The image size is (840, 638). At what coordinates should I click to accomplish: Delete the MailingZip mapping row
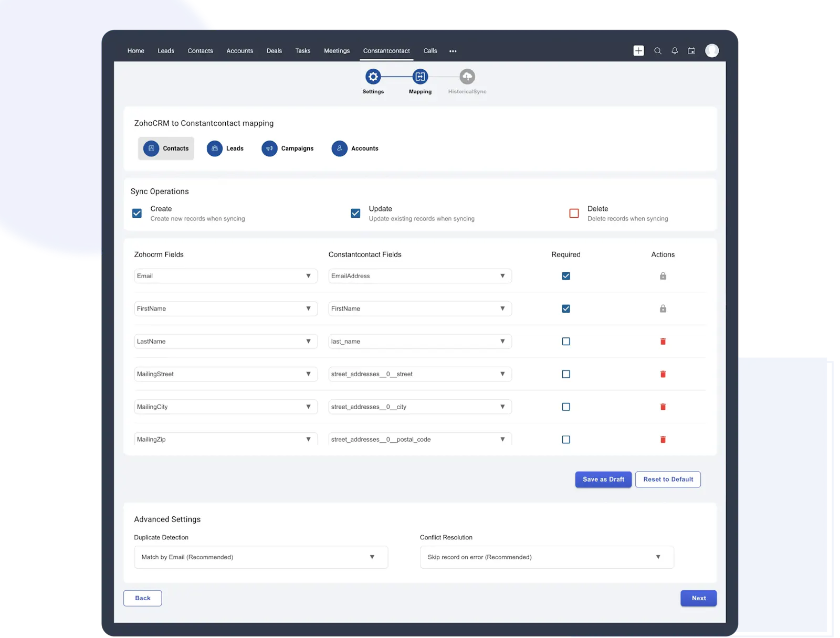point(663,440)
